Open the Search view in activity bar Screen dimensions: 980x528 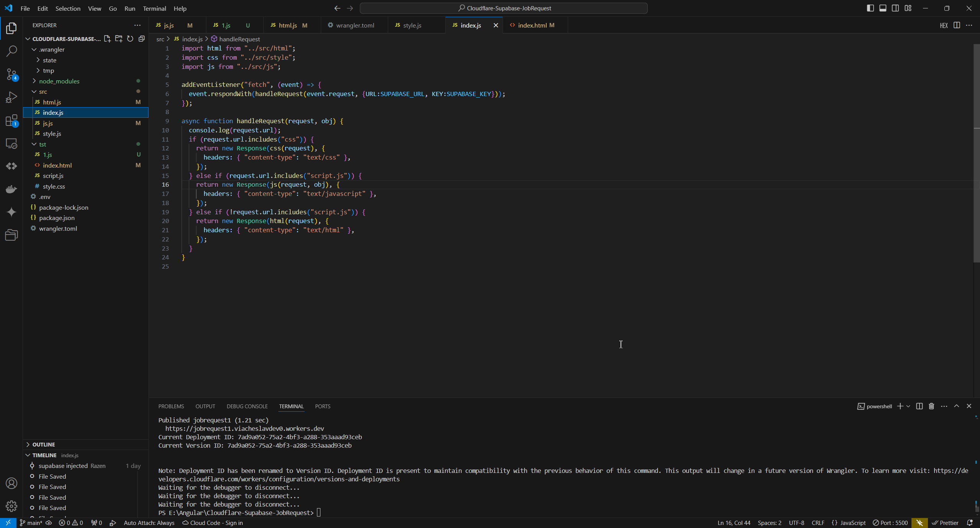(x=11, y=51)
